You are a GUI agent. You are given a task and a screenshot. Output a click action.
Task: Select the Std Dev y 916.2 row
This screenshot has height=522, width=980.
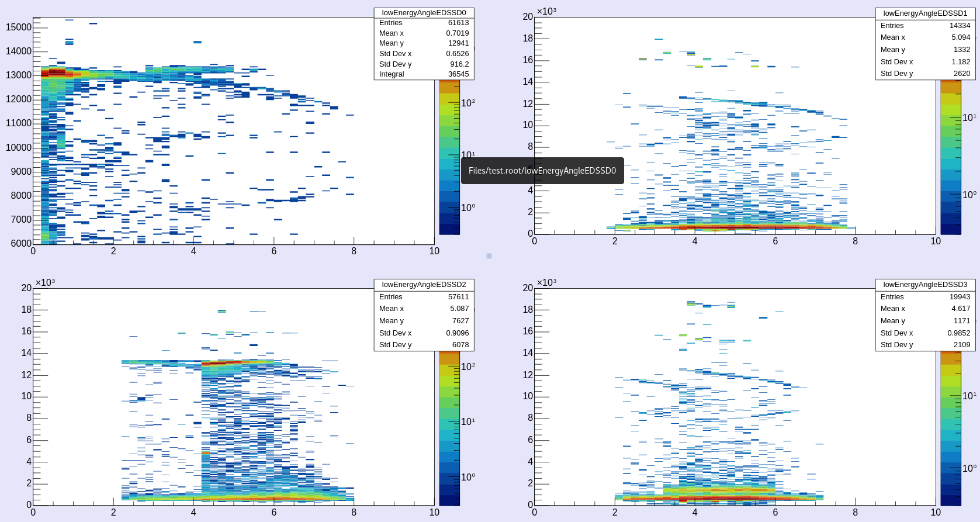click(424, 64)
